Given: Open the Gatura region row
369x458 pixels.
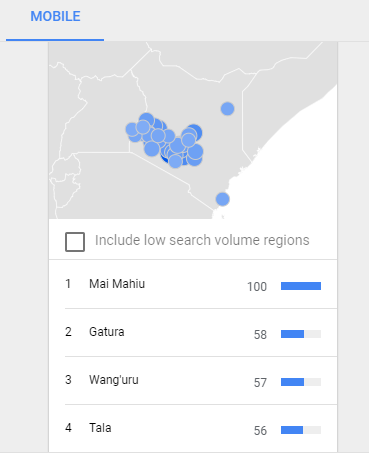Looking at the screenshot, I should [x=193, y=333].
